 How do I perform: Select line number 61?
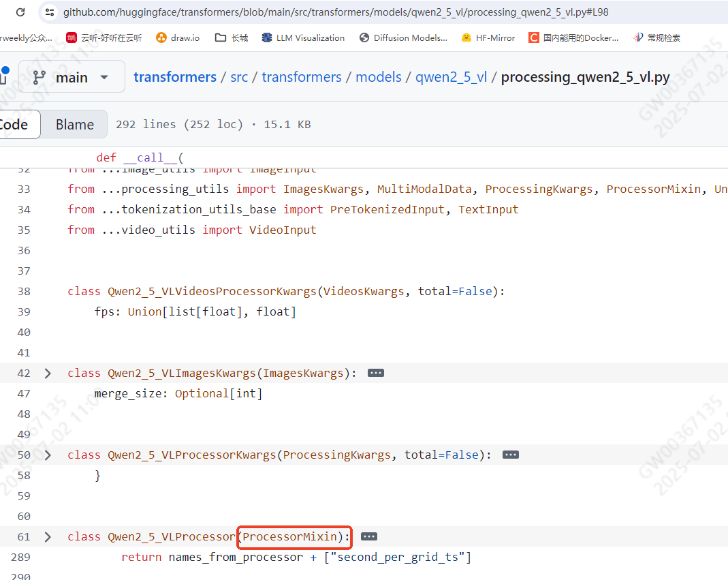point(24,537)
